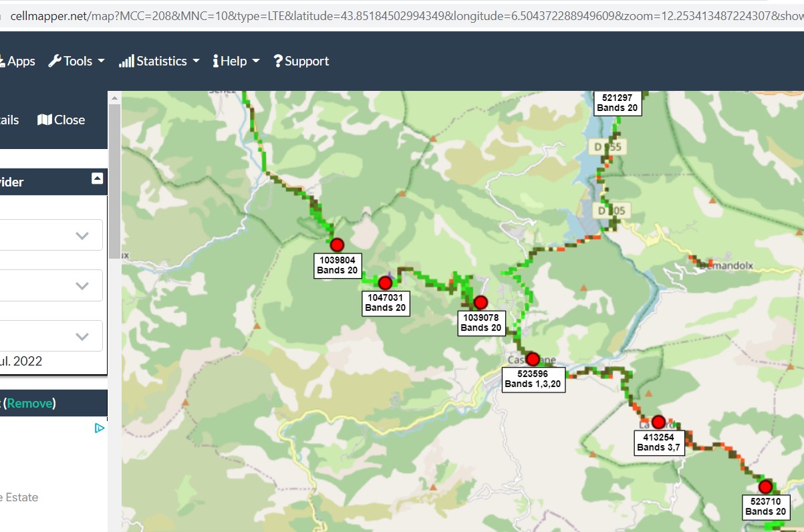Collapse the Provider panel
The width and height of the screenshot is (804, 532).
pos(97,178)
